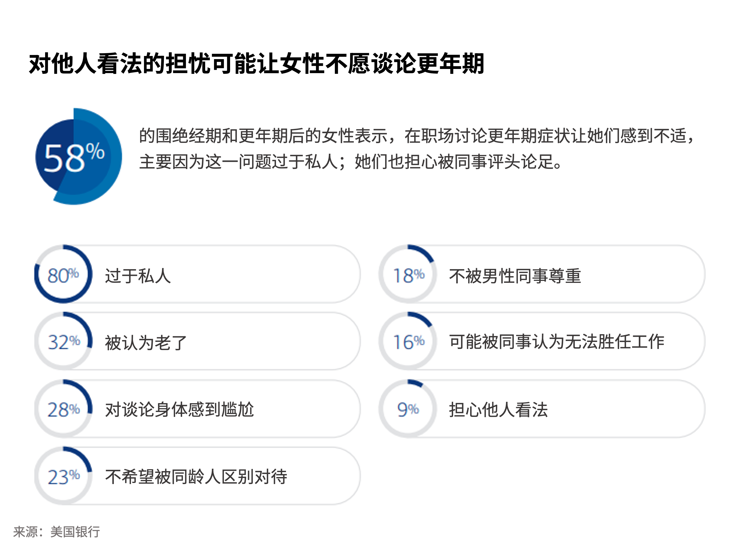Click the description line starting 主要因为这一问题
Viewport: 747px width, 560px height.
(x=351, y=162)
